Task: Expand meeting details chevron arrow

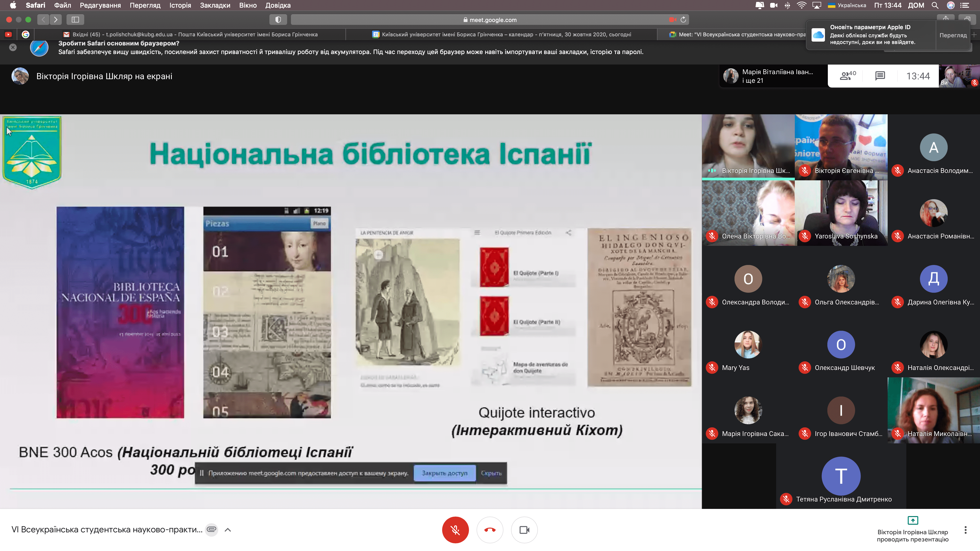Action: pos(228,529)
